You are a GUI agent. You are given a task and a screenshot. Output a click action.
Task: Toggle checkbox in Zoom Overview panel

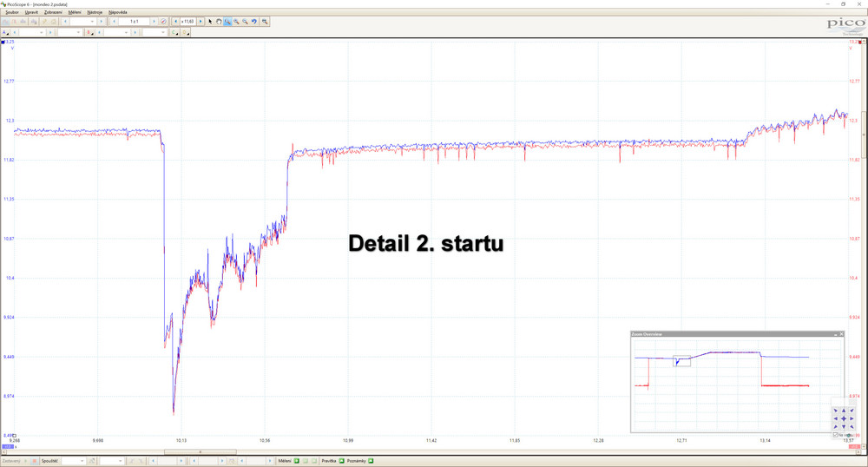click(835, 435)
